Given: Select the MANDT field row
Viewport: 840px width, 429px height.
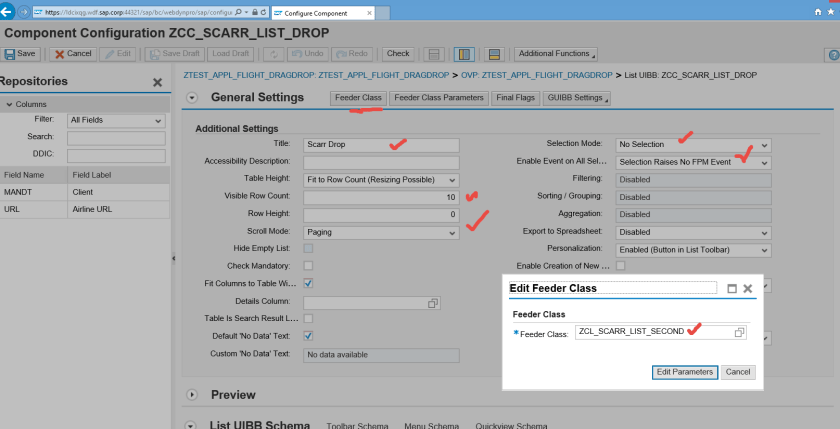Looking at the screenshot, I should tap(85, 192).
